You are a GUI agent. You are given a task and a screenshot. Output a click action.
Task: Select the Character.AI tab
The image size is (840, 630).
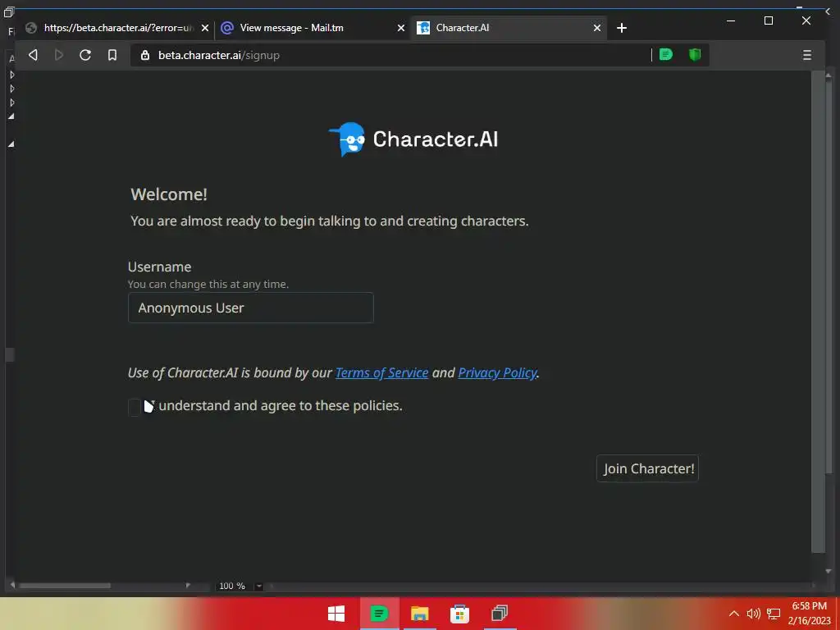[x=509, y=28]
